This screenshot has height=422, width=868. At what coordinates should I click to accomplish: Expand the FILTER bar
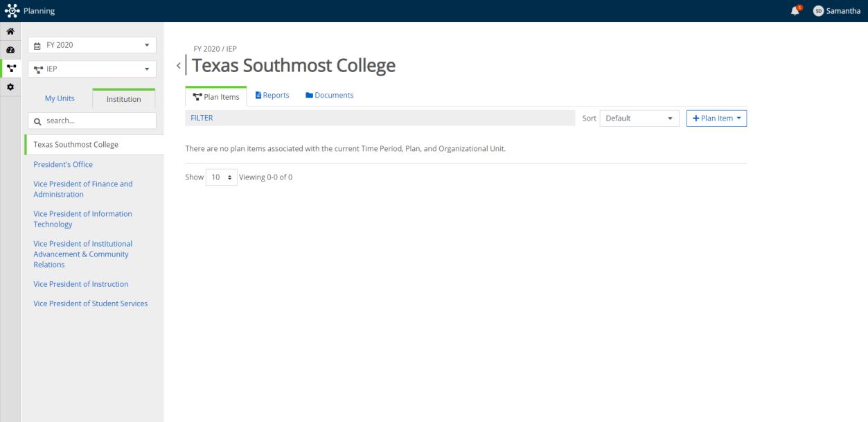202,118
